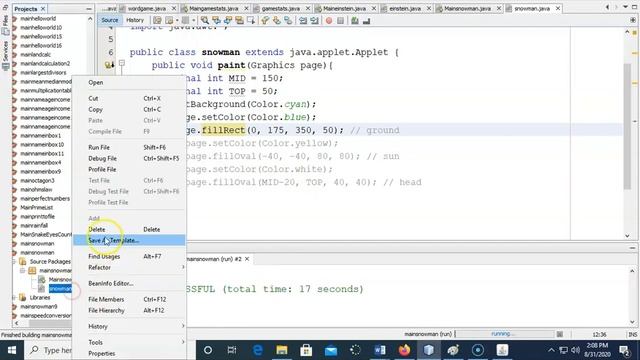Choose Delete from context menu
Screen dimensions: 640x360
pos(129,229)
